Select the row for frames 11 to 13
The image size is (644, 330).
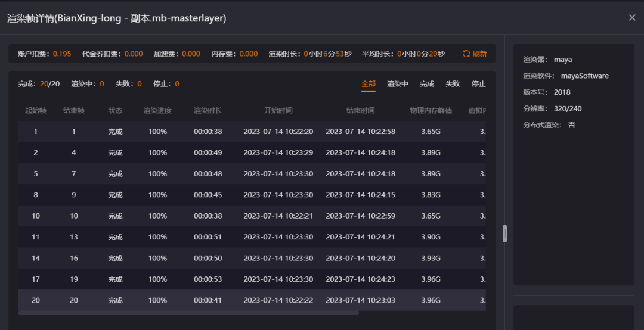click(252, 237)
